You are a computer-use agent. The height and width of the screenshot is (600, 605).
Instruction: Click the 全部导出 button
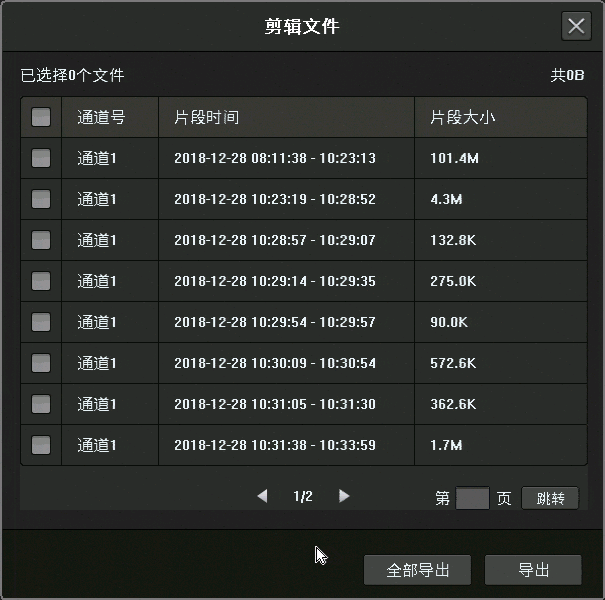pyautogui.click(x=416, y=570)
